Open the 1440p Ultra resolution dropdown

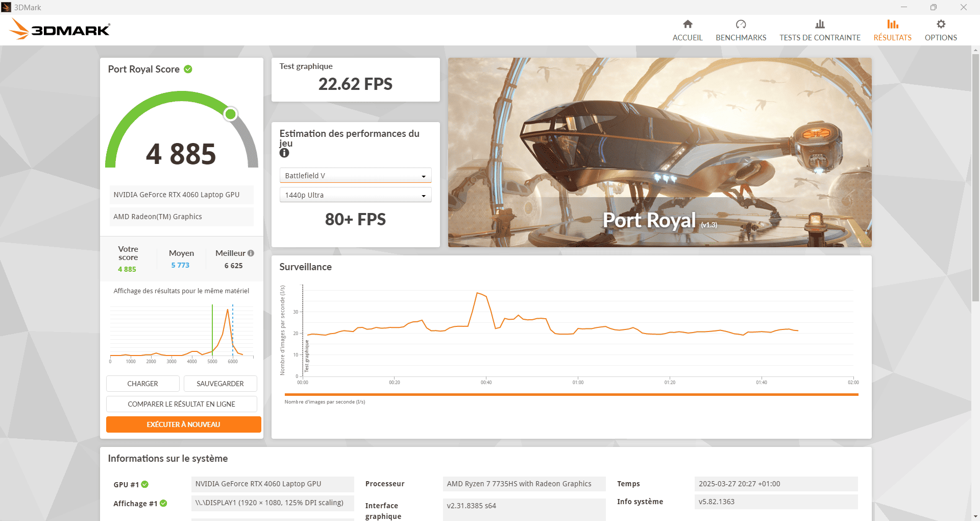tap(355, 195)
